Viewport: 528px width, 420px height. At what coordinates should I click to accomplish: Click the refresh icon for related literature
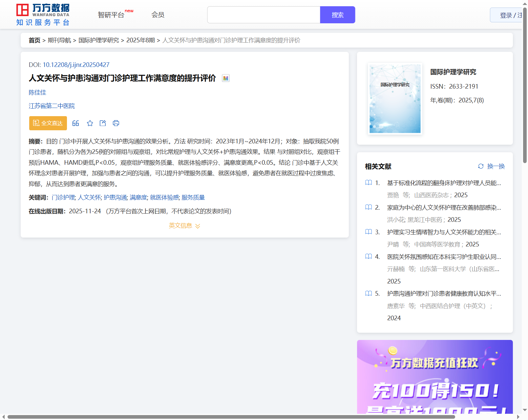pos(481,166)
